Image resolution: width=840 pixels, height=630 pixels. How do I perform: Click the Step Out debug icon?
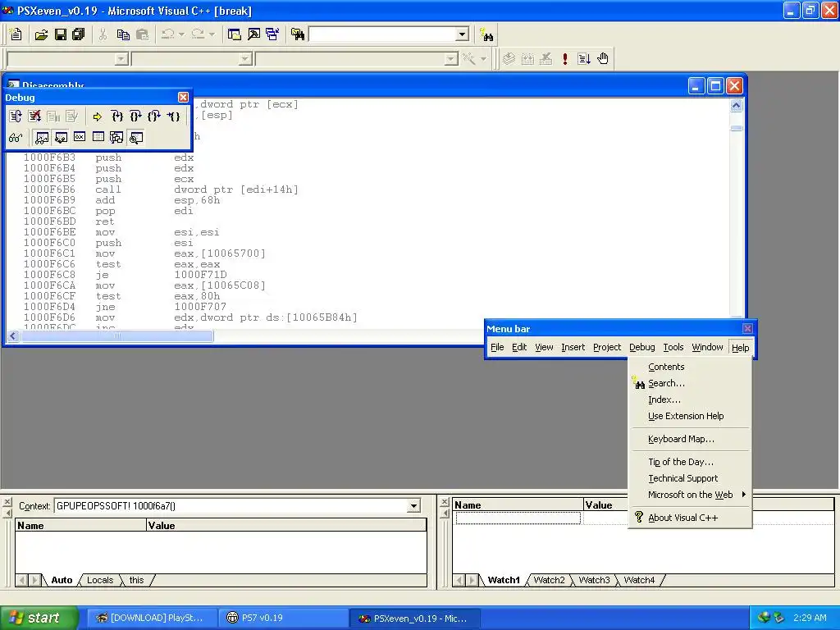pyautogui.click(x=154, y=116)
